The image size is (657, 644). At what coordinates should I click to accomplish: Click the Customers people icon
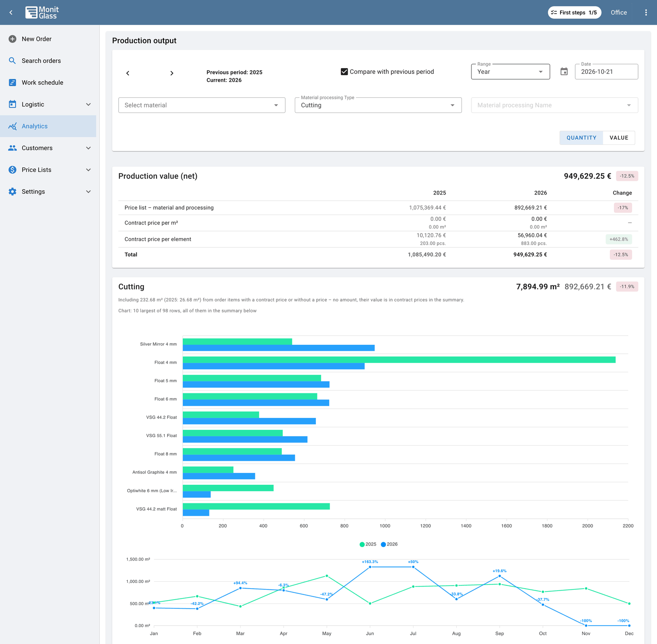click(13, 148)
